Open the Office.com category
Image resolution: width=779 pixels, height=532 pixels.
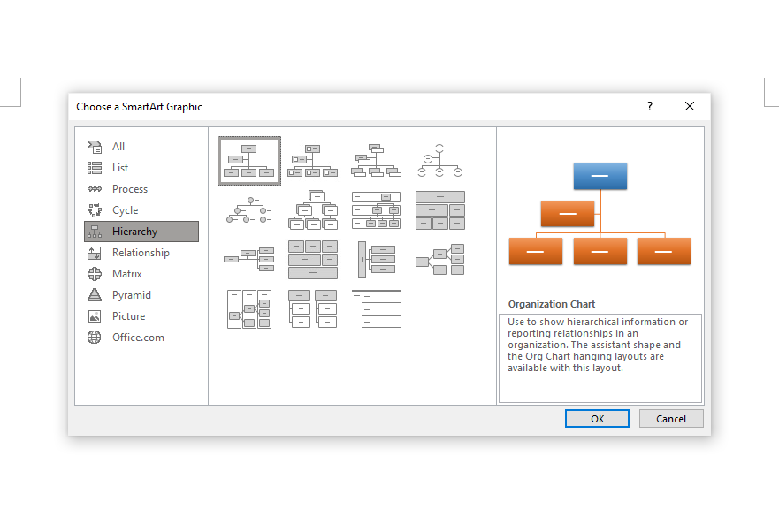[x=138, y=338]
